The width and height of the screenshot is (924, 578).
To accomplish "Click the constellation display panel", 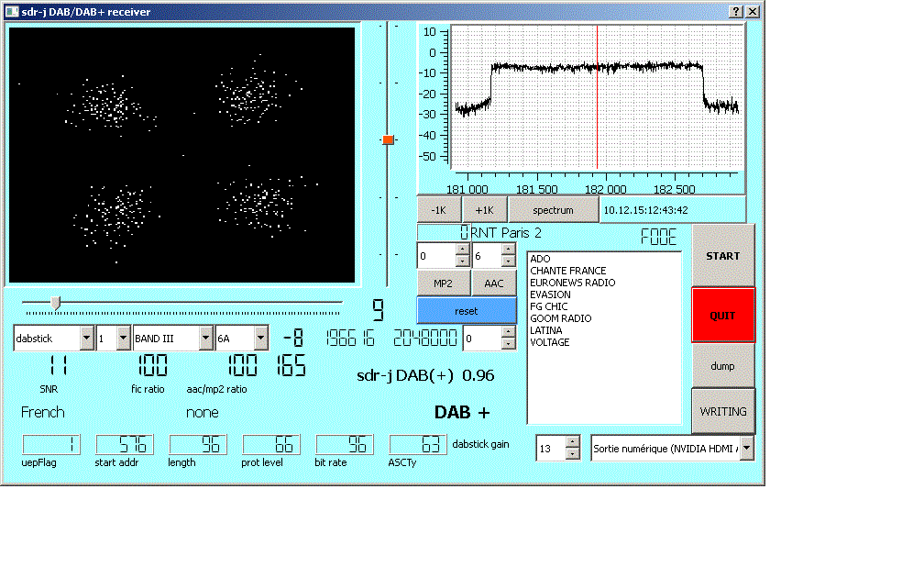I will pos(182,155).
